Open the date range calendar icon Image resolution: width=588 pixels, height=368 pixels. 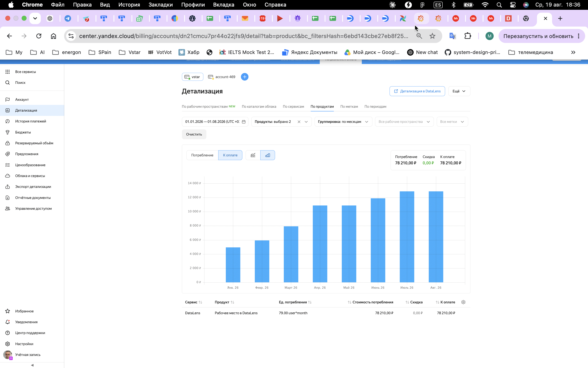coord(244,122)
